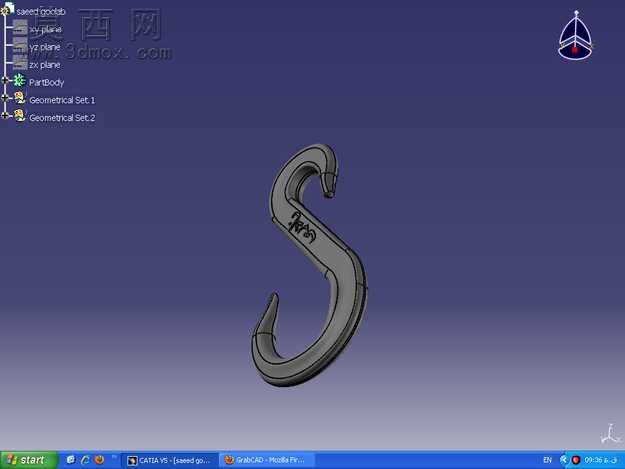Expand the Geometrical Set.1 node
625x469 pixels.
pos(5,98)
